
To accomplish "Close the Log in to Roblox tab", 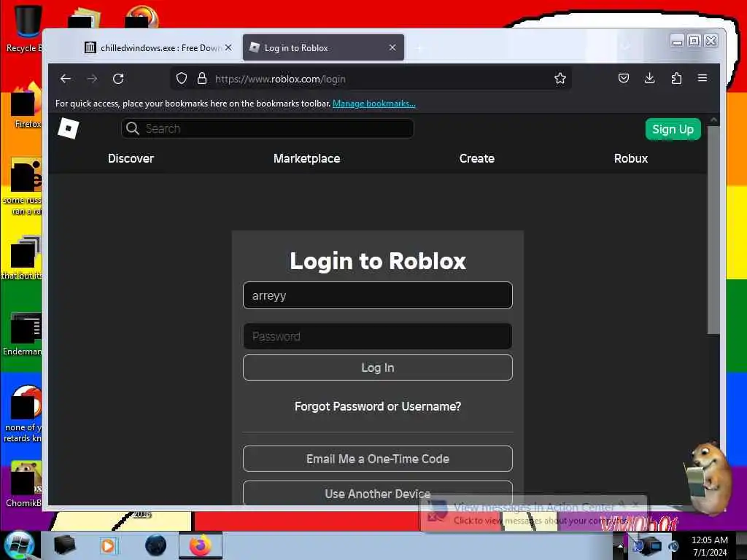I will 392,47.
